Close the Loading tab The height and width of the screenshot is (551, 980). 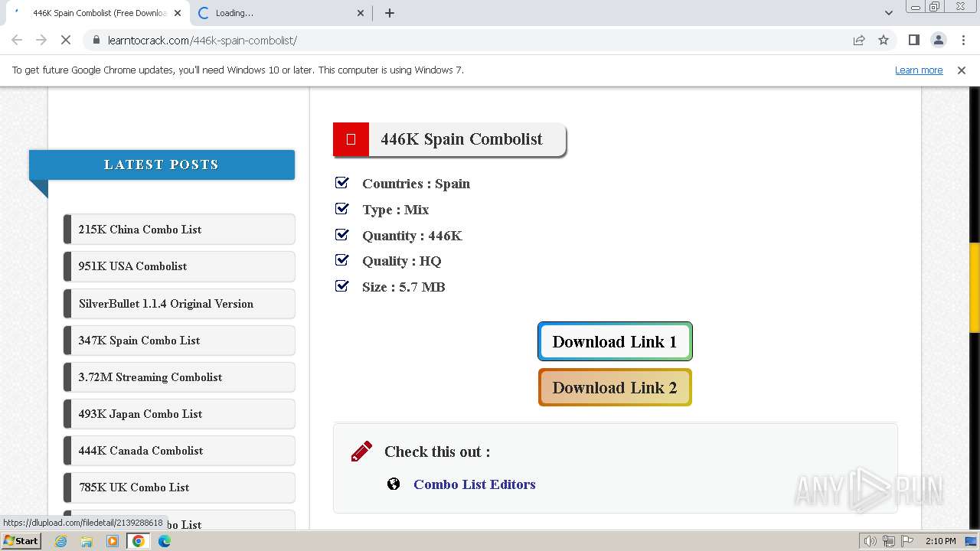(361, 13)
